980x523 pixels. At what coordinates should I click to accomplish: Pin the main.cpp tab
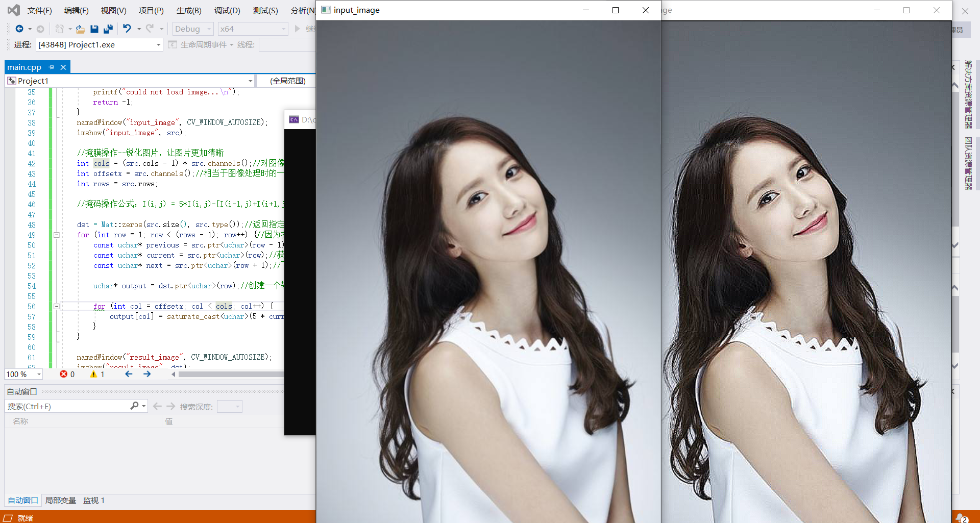51,67
